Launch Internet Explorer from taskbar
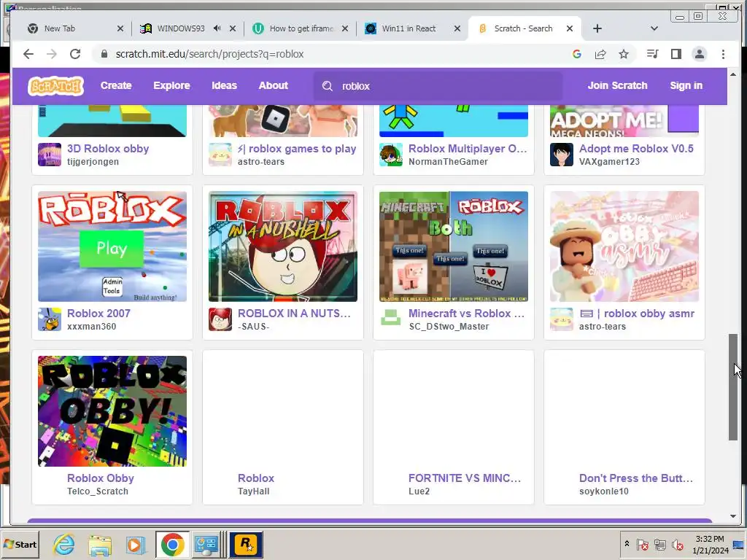 [x=64, y=544]
